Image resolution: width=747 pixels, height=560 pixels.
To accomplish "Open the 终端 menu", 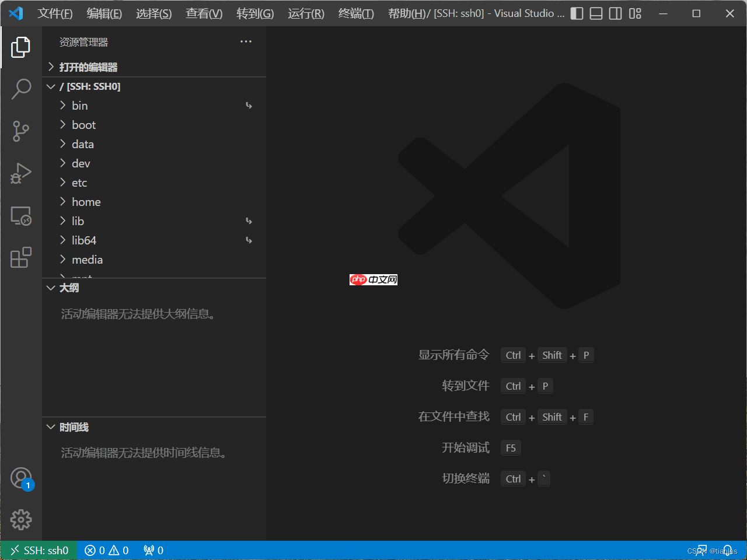I will click(356, 13).
